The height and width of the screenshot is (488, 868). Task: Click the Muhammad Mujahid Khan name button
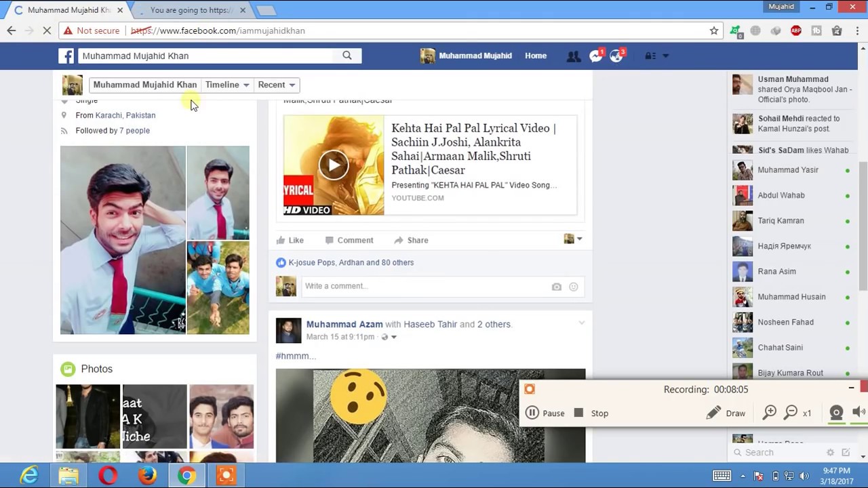[145, 85]
